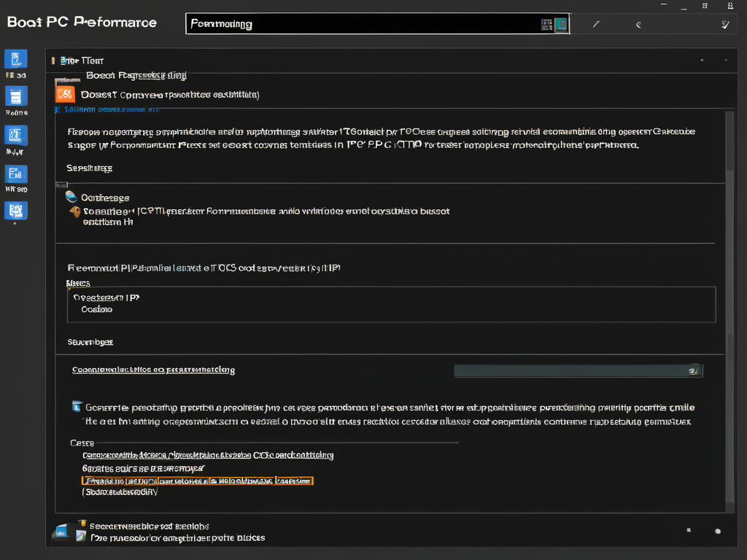Click the blue monitor icon at bottom left

pos(60,532)
